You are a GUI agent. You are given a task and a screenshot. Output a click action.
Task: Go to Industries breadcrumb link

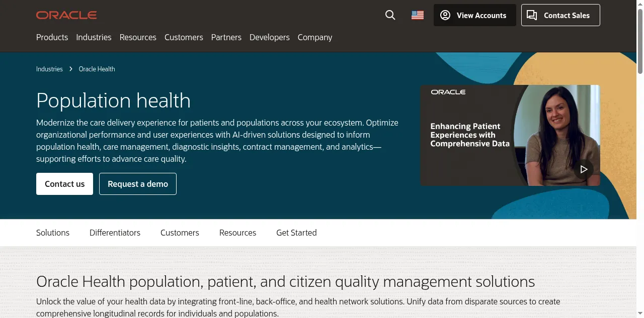pos(49,69)
